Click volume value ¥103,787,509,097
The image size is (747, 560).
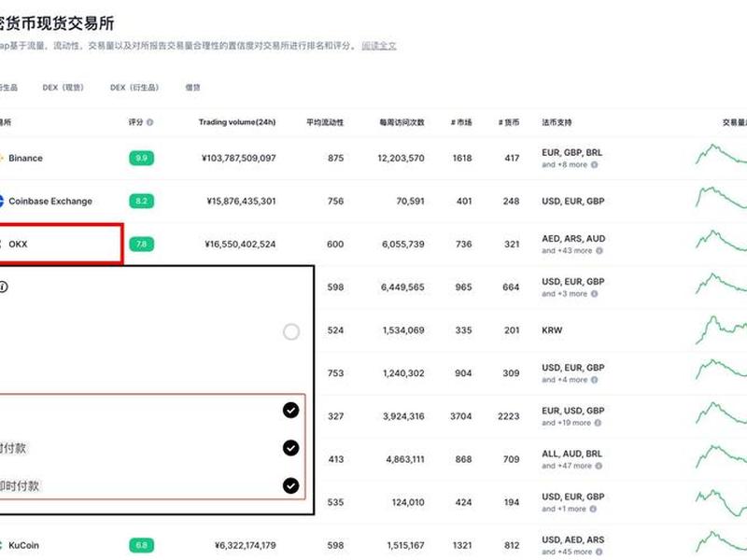coord(239,158)
